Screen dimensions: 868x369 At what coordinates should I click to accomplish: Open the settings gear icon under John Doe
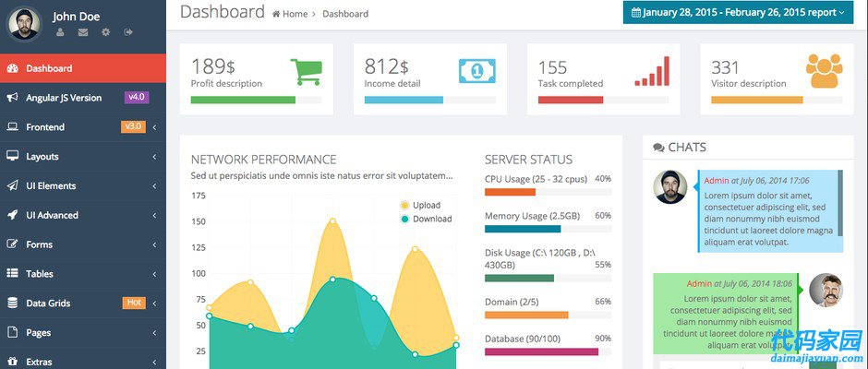coord(106,32)
